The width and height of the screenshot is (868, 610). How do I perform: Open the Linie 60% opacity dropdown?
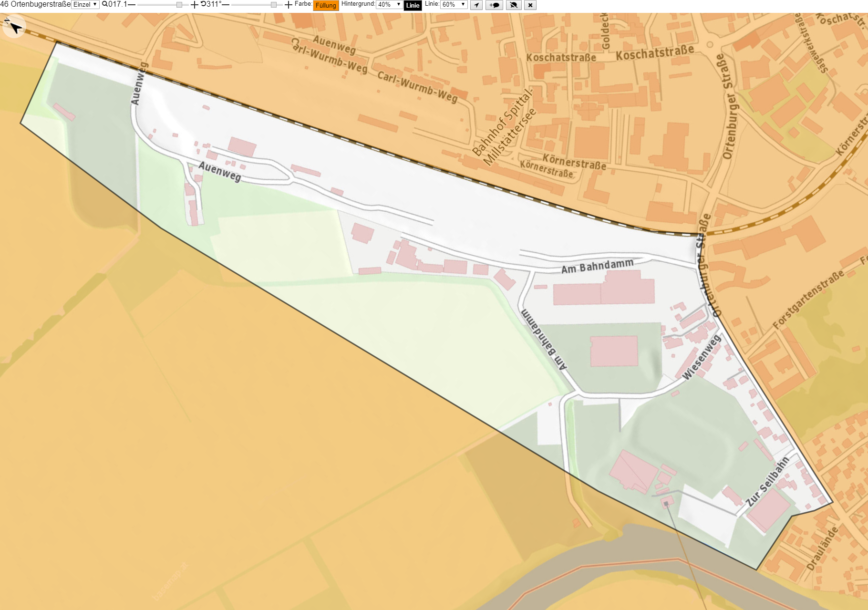pyautogui.click(x=454, y=4)
